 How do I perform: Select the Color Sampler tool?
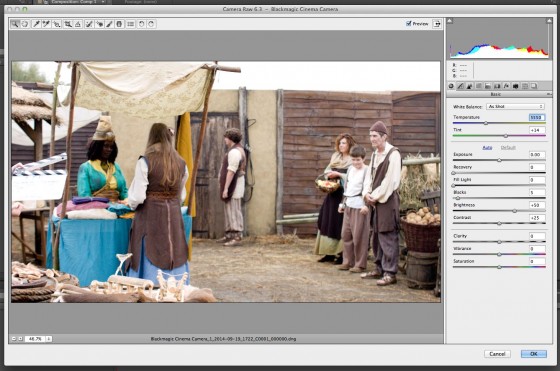click(46, 24)
